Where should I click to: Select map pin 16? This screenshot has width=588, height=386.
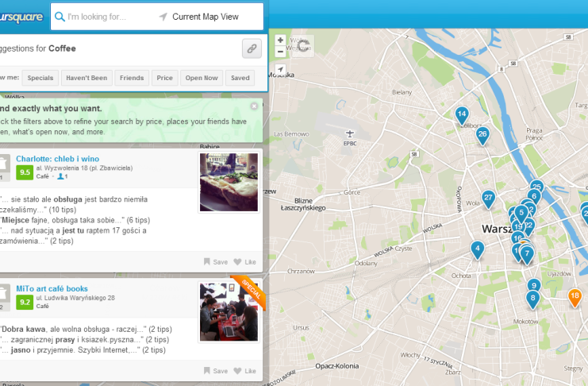(517, 237)
